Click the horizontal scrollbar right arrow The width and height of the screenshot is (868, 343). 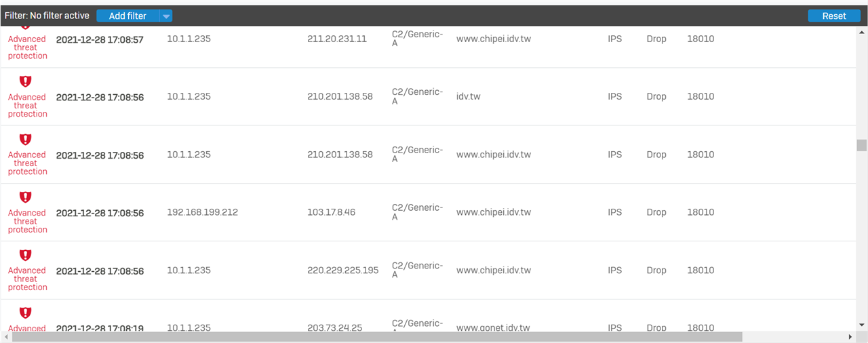[x=850, y=337]
